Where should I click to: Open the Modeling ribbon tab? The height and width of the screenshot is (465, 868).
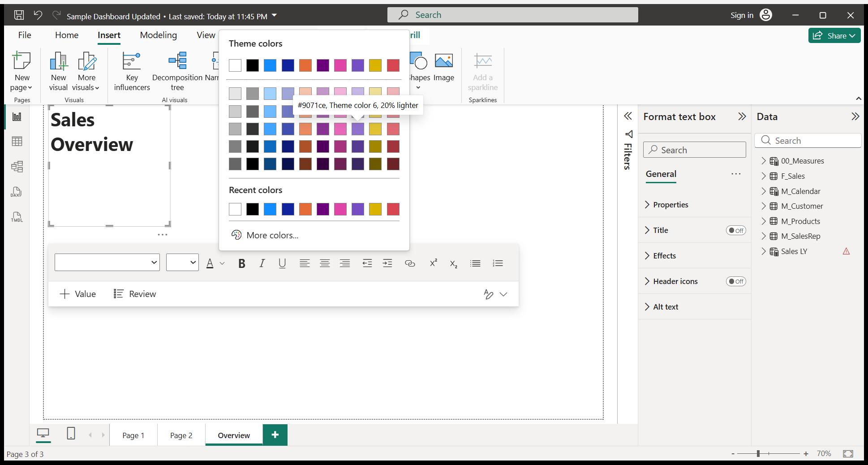[x=158, y=35]
